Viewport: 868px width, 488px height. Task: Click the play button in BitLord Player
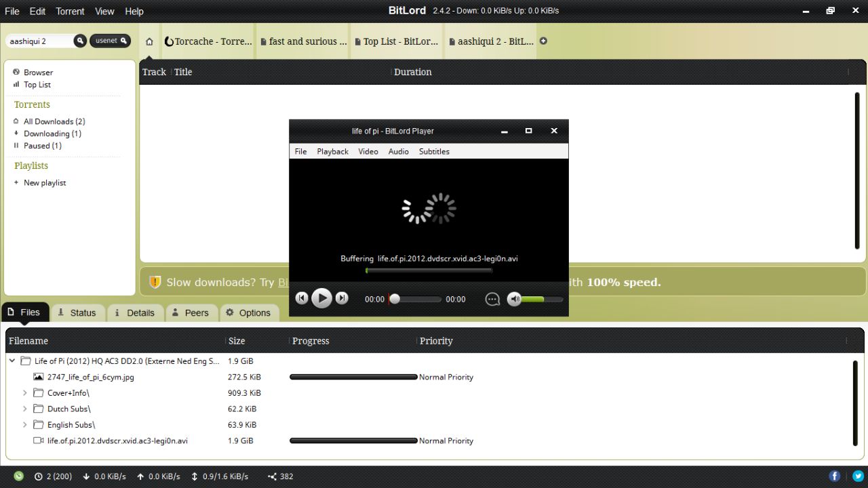tap(321, 298)
